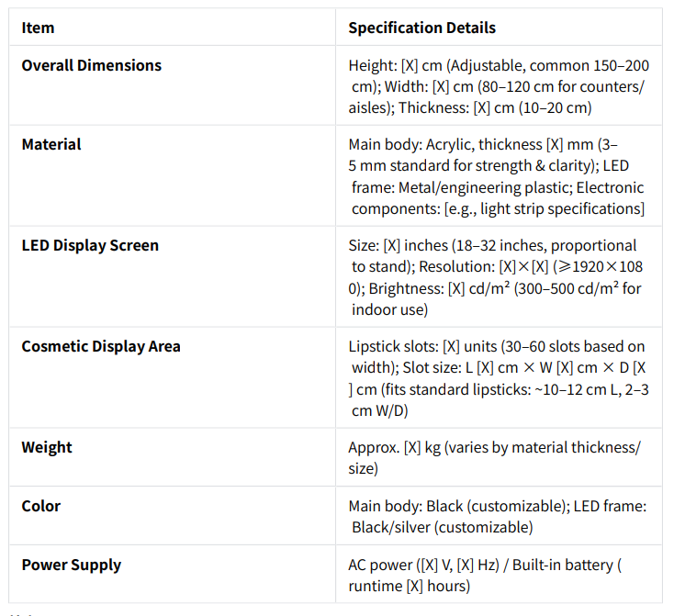
Task: Click the partially visible blue text below table
Action: coord(21,614)
